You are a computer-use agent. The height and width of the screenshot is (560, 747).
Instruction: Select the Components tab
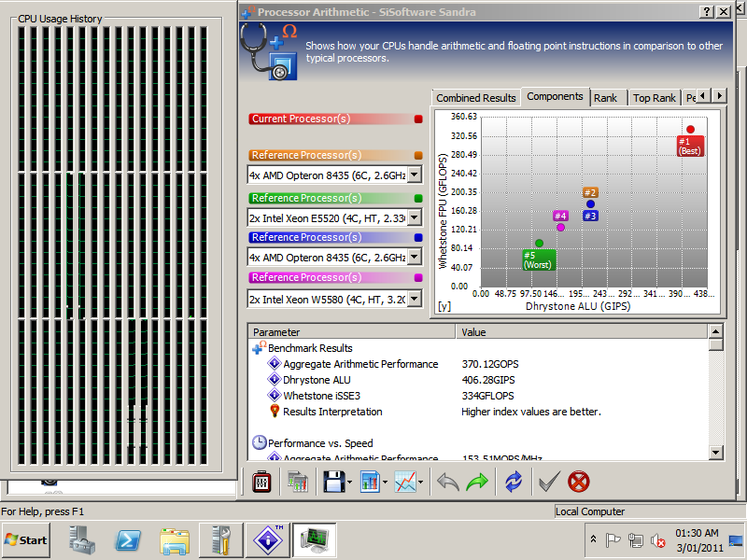555,96
